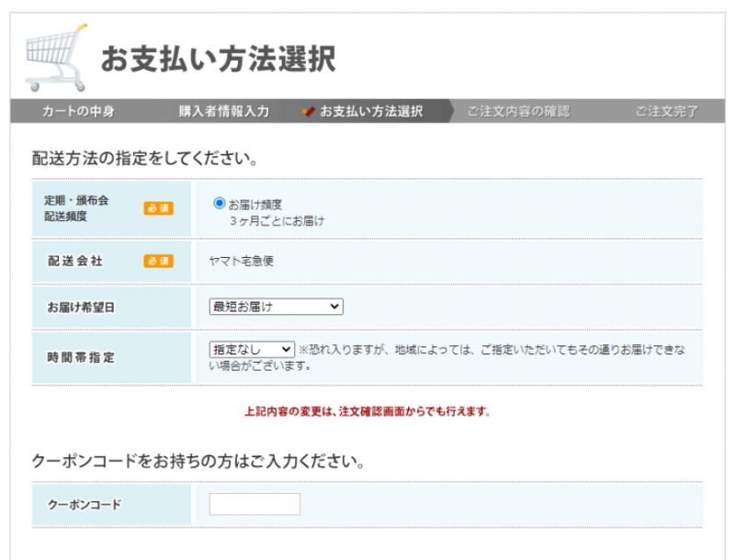This screenshot has height=560, width=735.
Task: Click the お支払い方法選択 page title
Action: 218,59
